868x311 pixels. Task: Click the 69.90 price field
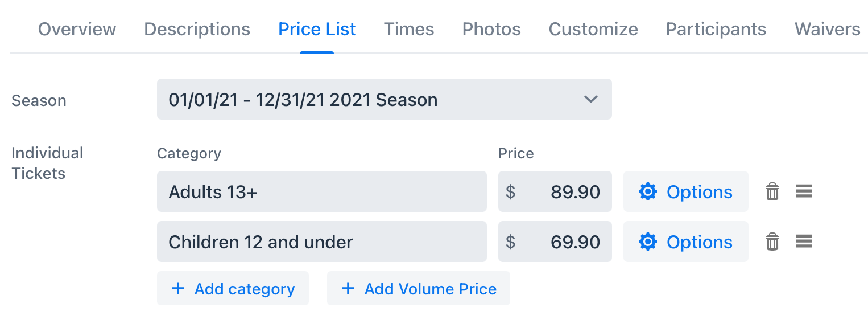555,242
